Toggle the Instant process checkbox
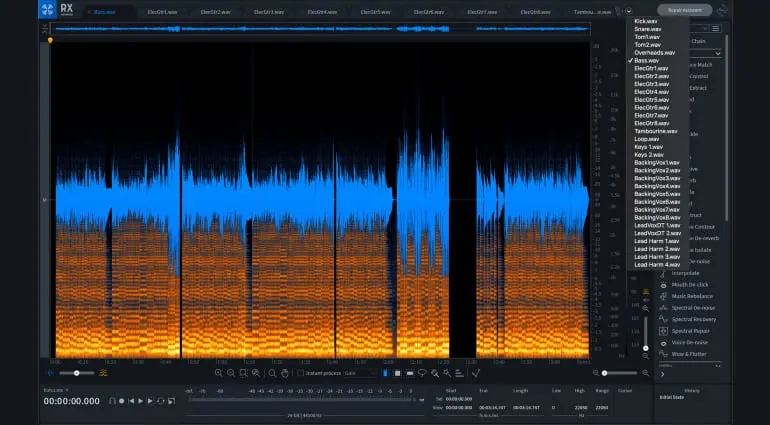Screen dimensions: 770x425 (301, 373)
